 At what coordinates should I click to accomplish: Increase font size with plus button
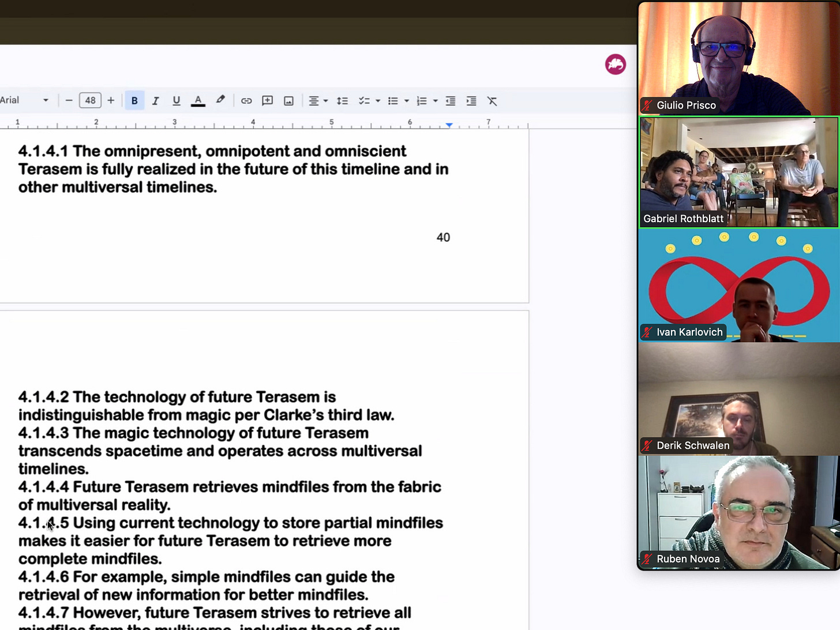[111, 100]
